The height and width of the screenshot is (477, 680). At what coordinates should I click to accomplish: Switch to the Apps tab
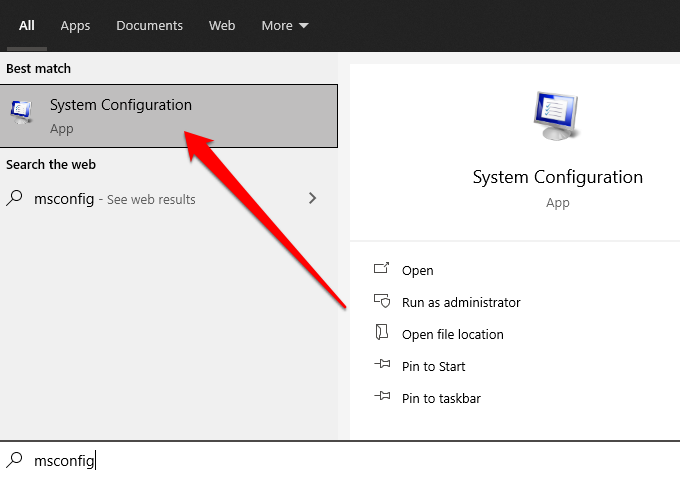75,25
